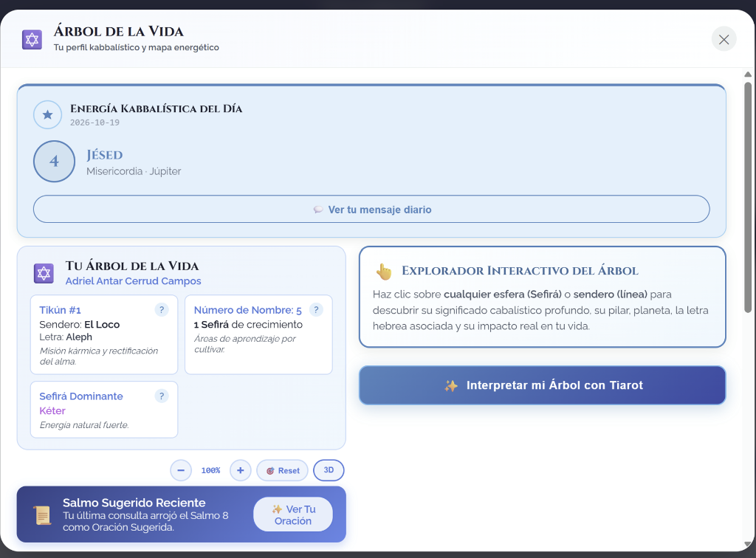Click Ver Tu Oración button
756x558 pixels.
point(293,514)
